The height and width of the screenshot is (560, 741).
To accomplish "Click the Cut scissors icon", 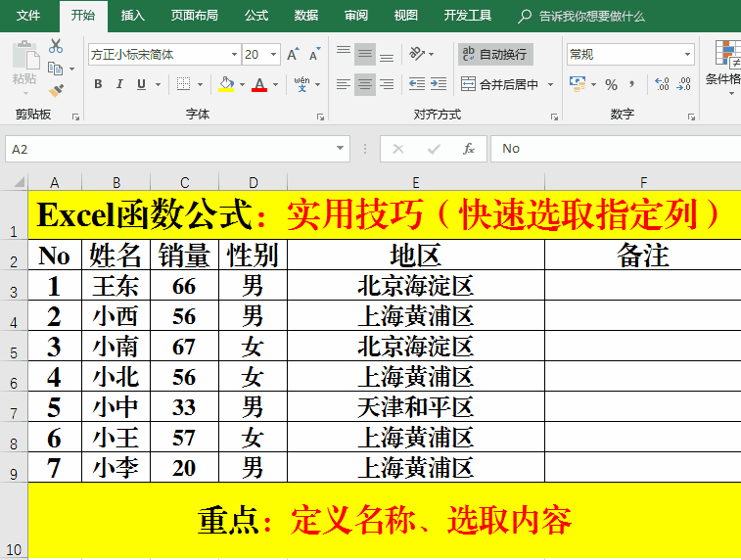I will tap(56, 46).
